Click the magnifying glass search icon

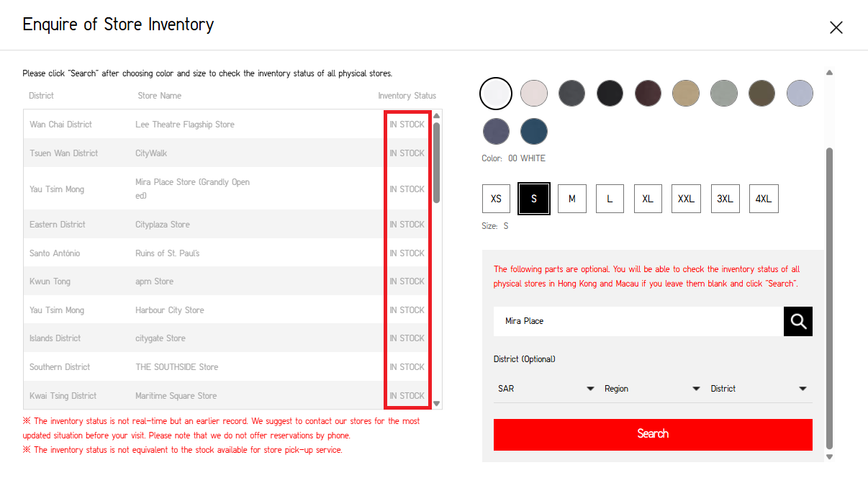[797, 321]
